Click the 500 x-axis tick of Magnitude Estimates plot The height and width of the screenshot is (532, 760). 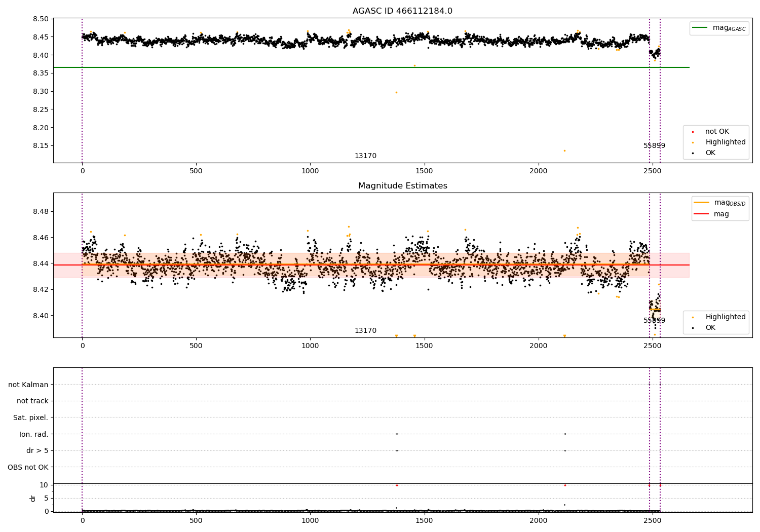[x=196, y=346]
